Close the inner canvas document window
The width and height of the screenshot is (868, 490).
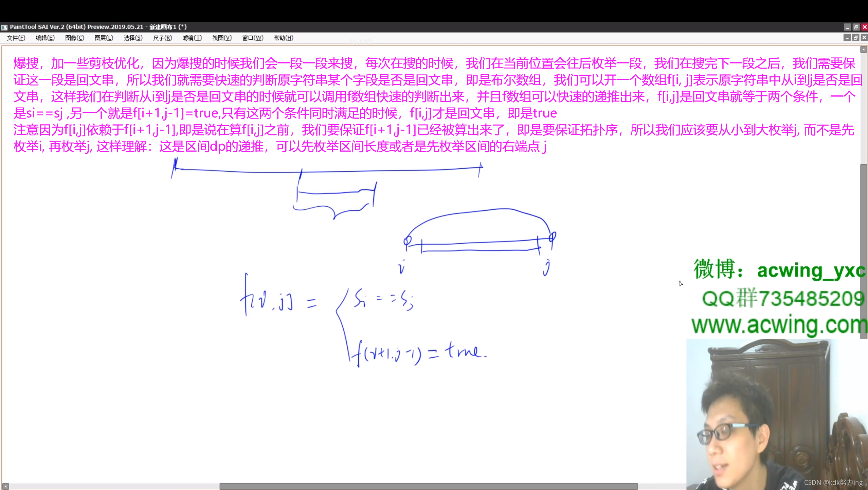click(x=864, y=38)
